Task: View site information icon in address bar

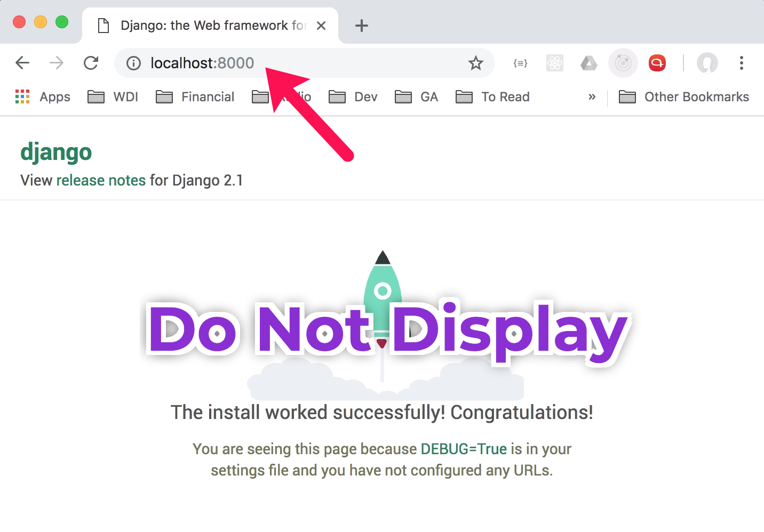Action: [x=133, y=63]
